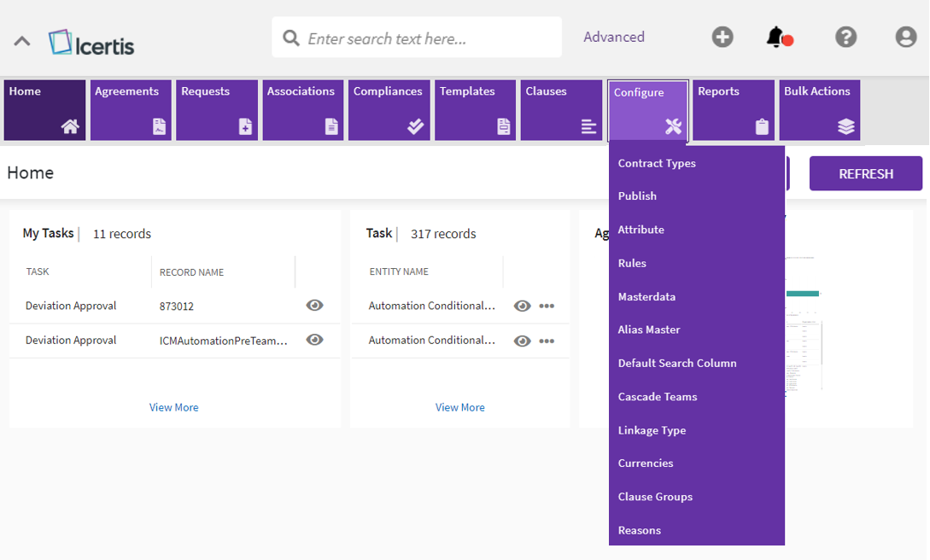
Task: Open the user profile icon
Action: (905, 38)
